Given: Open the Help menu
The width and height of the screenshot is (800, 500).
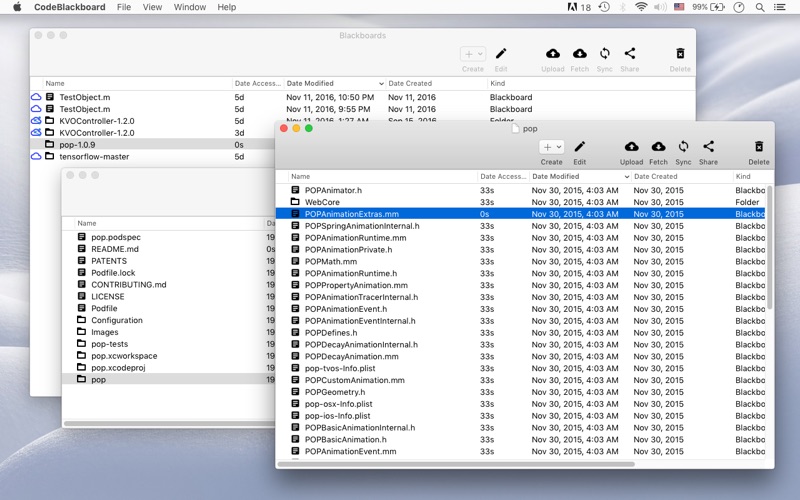Looking at the screenshot, I should click(x=227, y=7).
